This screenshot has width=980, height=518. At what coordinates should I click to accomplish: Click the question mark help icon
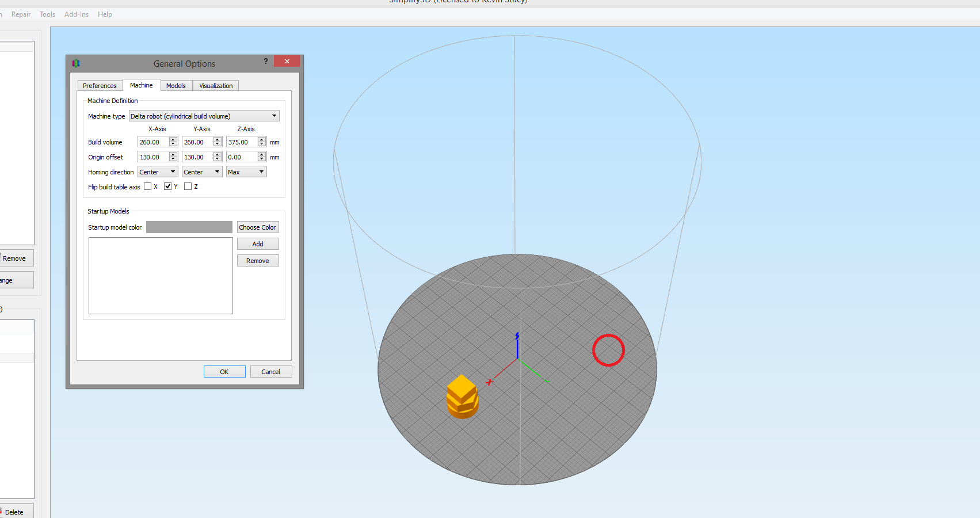click(266, 61)
